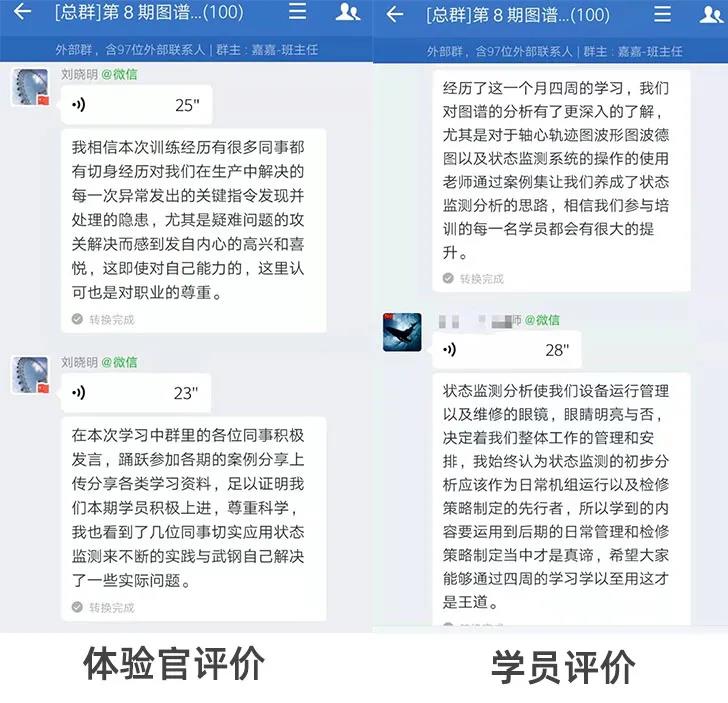Image resolution: width=728 pixels, height=703 pixels.
Task: Open the hamburger menu in right chat header
Action: tap(662, 14)
